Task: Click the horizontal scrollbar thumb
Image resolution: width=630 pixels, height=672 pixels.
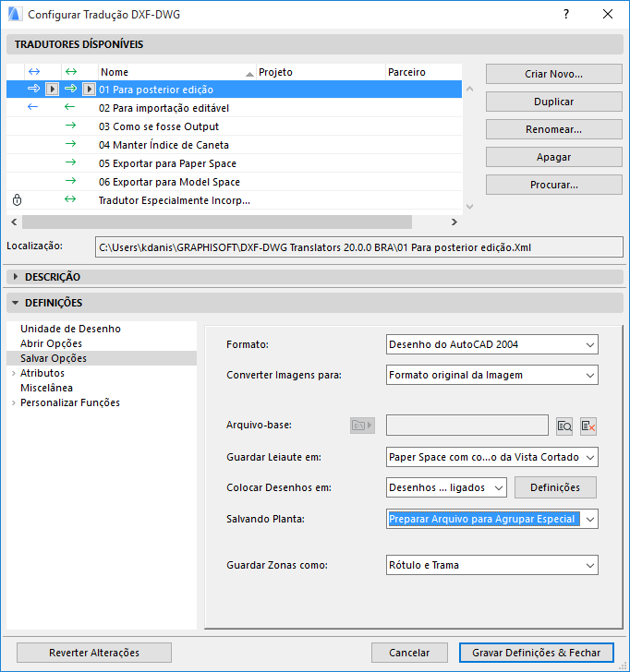Action: (217, 222)
